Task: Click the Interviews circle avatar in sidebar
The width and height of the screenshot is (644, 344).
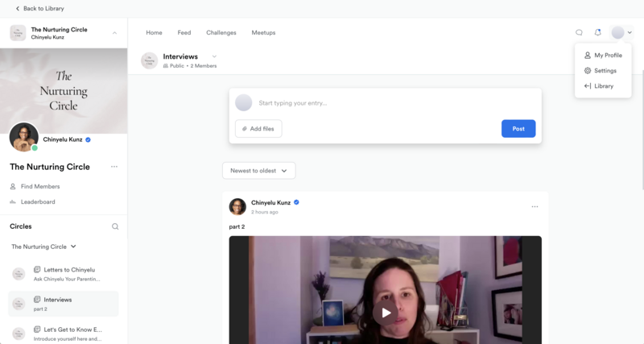Action: (19, 305)
